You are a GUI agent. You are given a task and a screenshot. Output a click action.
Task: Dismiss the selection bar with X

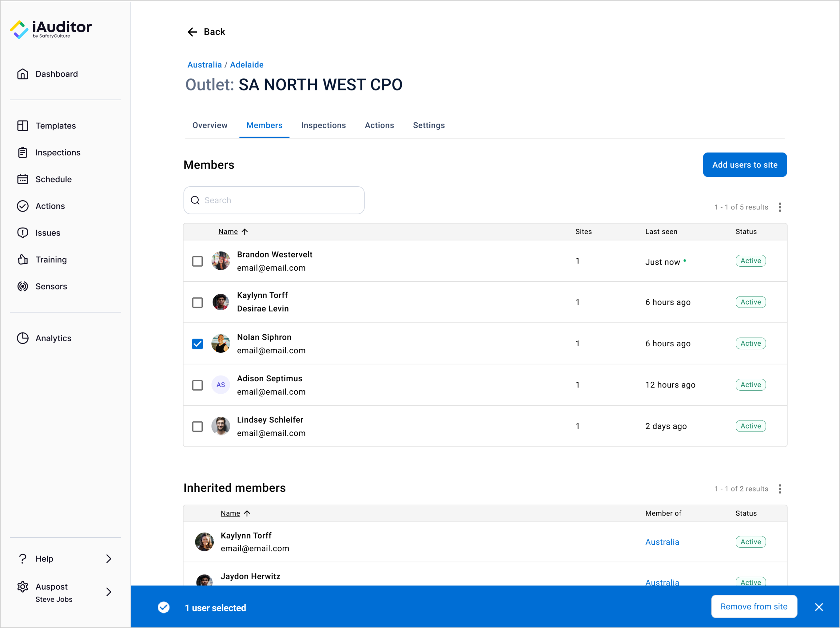(x=819, y=607)
